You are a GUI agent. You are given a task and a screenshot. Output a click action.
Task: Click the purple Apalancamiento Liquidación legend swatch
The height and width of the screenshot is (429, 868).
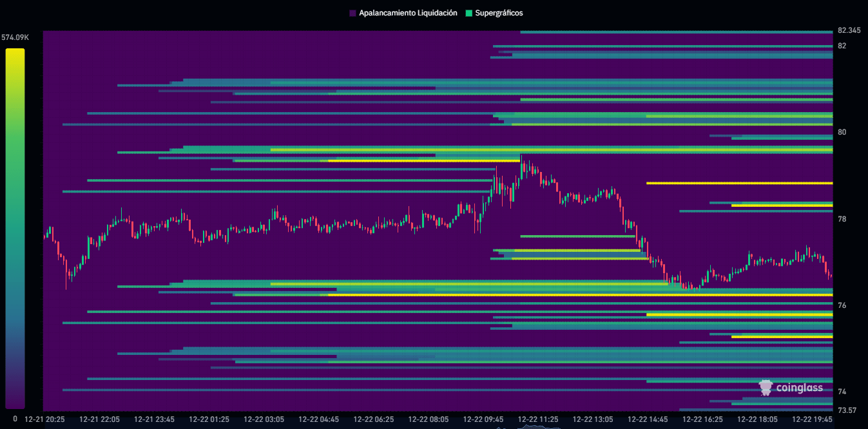tap(352, 13)
